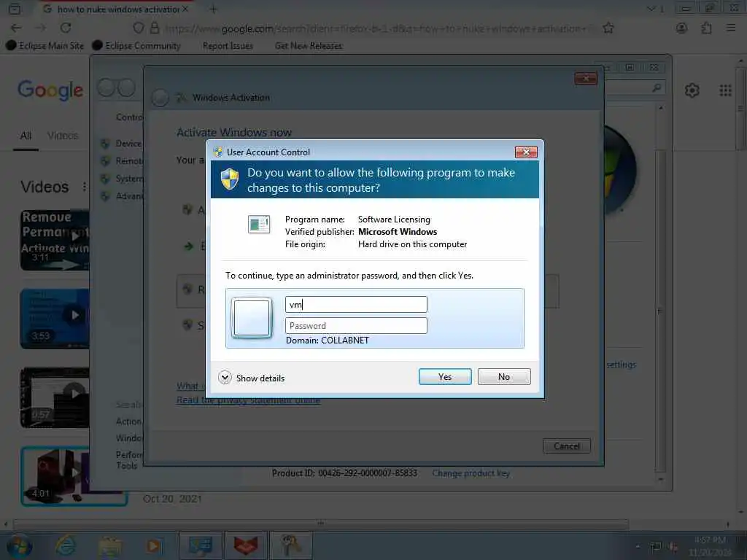Open Read the privacy statement online link
Viewport: 747px width, 560px height.
(248, 400)
